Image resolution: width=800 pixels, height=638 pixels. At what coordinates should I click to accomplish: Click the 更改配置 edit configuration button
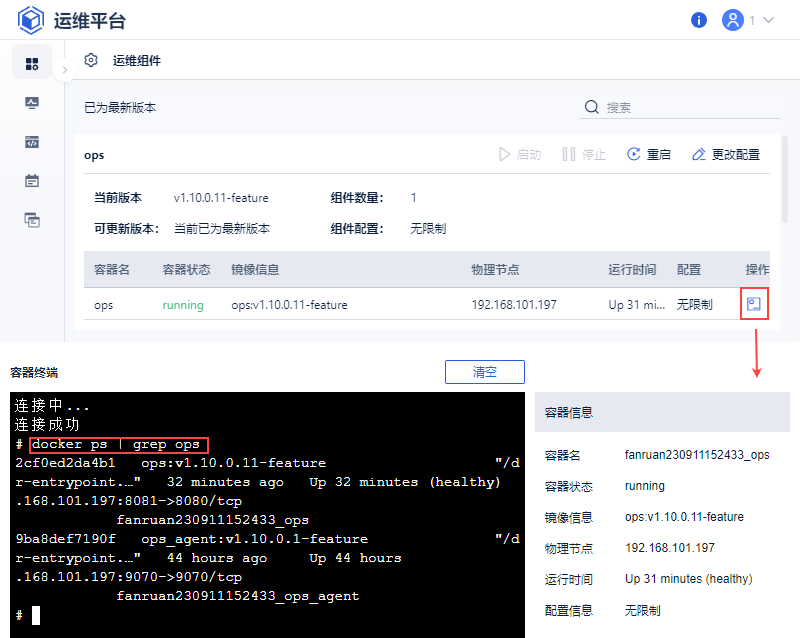tap(726, 154)
